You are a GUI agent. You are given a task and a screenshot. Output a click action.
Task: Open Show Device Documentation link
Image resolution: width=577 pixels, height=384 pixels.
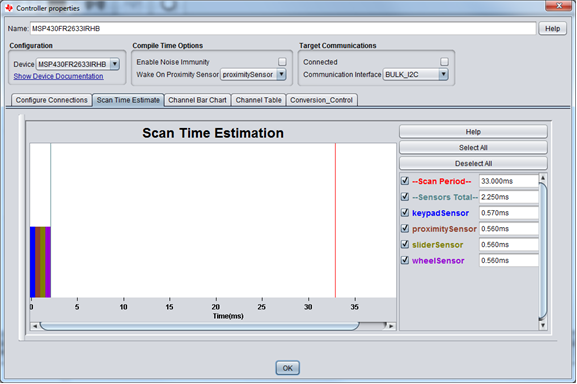pos(59,76)
